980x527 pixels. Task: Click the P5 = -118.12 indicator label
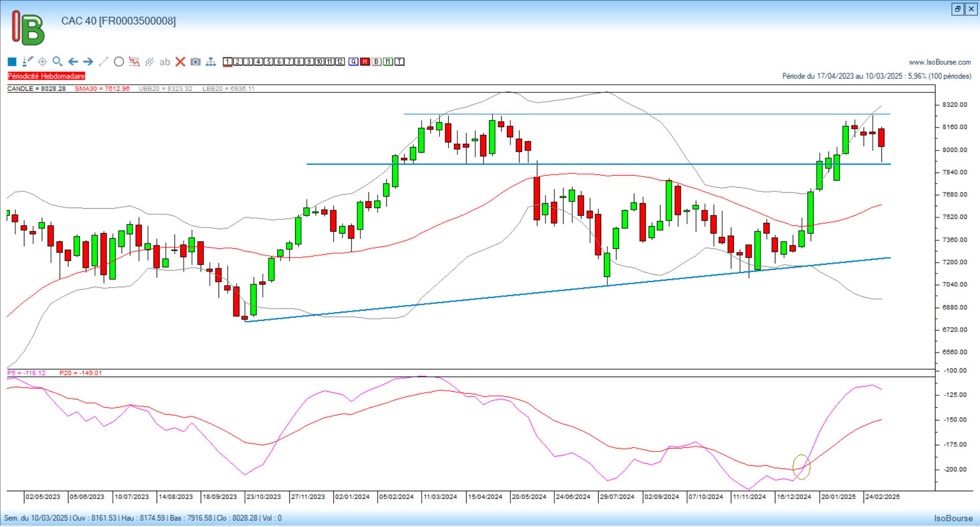click(27, 373)
